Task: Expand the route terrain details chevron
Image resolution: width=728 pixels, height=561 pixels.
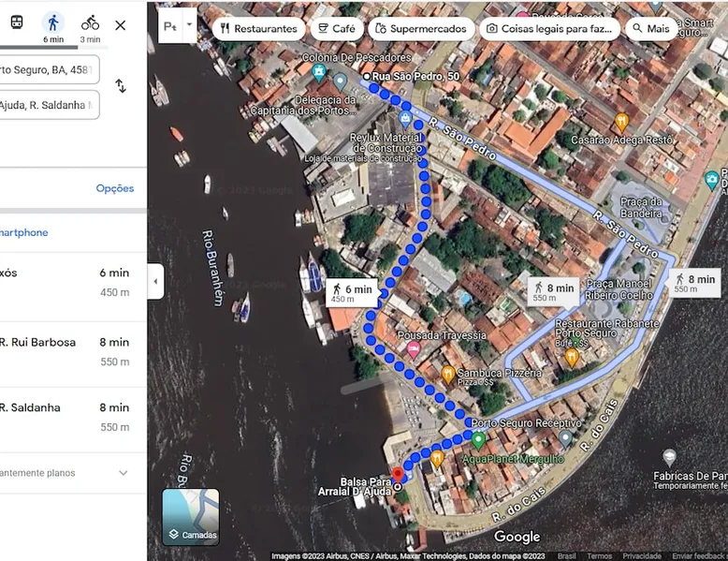Action: click(x=123, y=473)
